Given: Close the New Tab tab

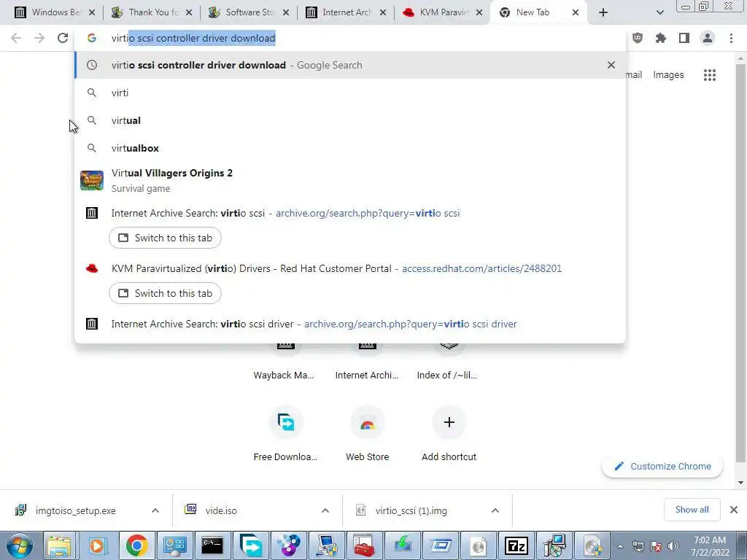Looking at the screenshot, I should [x=576, y=12].
